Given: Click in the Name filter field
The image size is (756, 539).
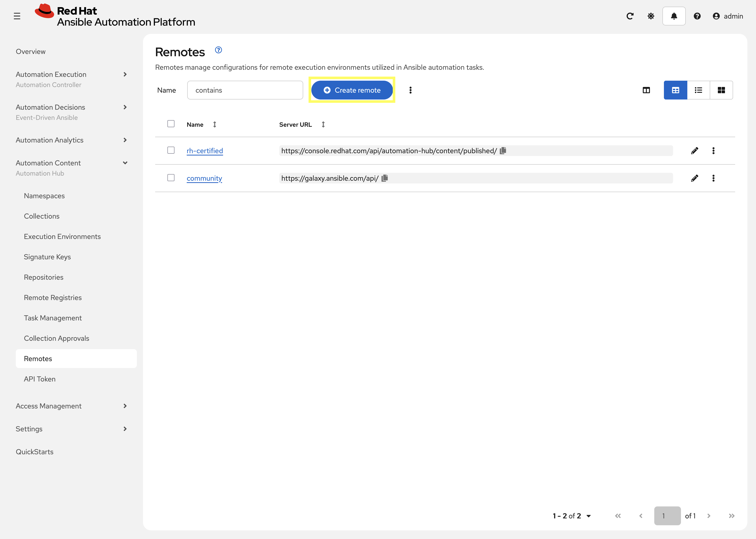Looking at the screenshot, I should coord(245,90).
